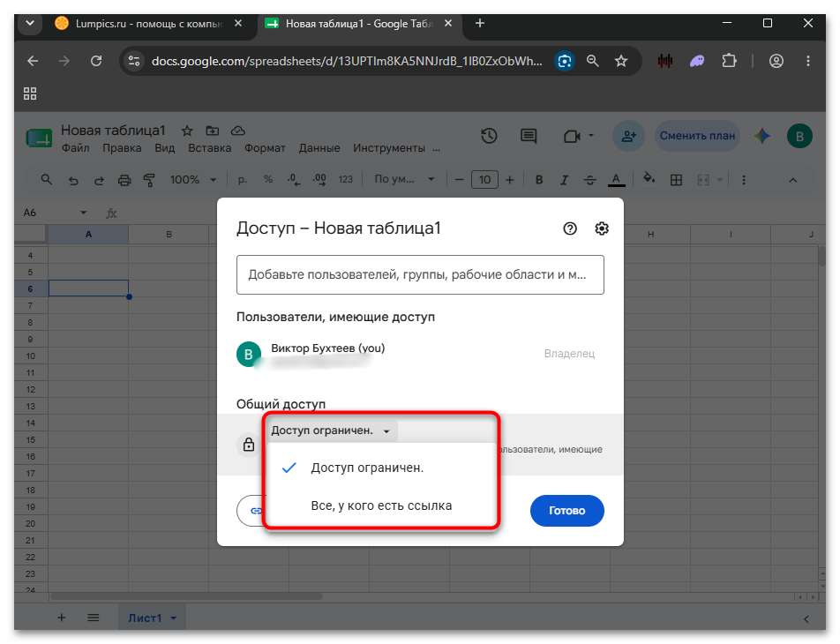The image size is (840, 644).
Task: Click the search magnifier in toolbar
Action: click(47, 180)
